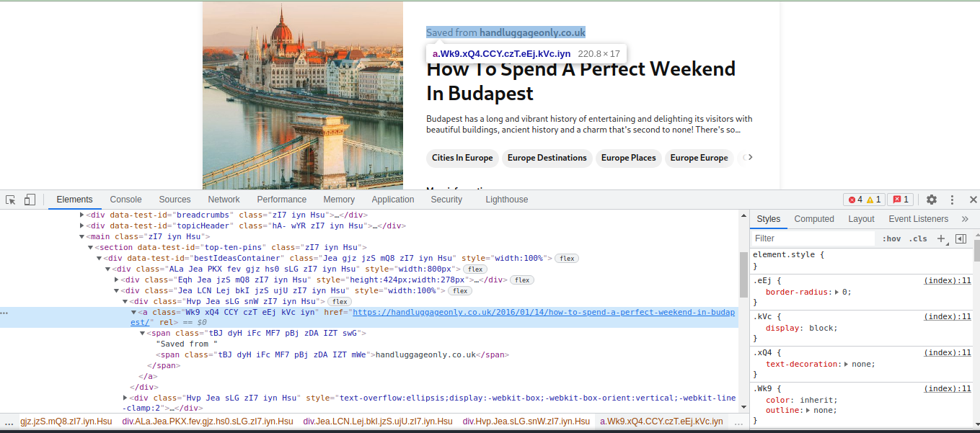Click the flex badge on Jea LCN div

(x=459, y=291)
